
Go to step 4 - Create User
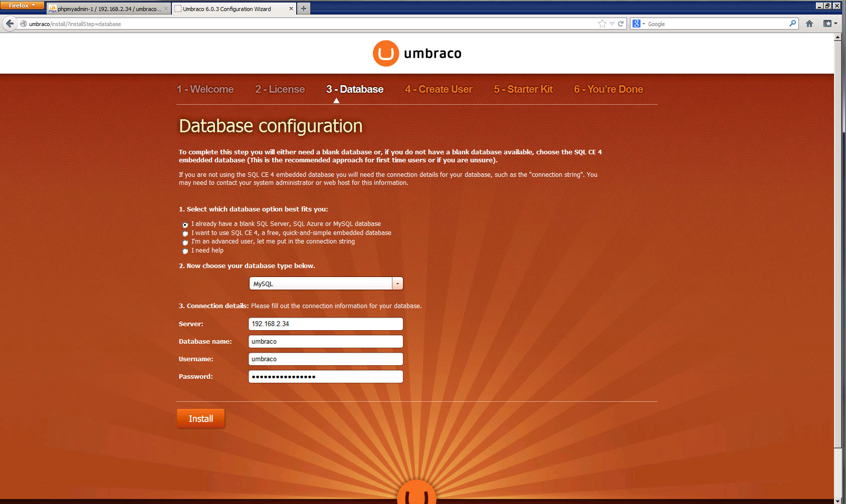click(x=439, y=89)
